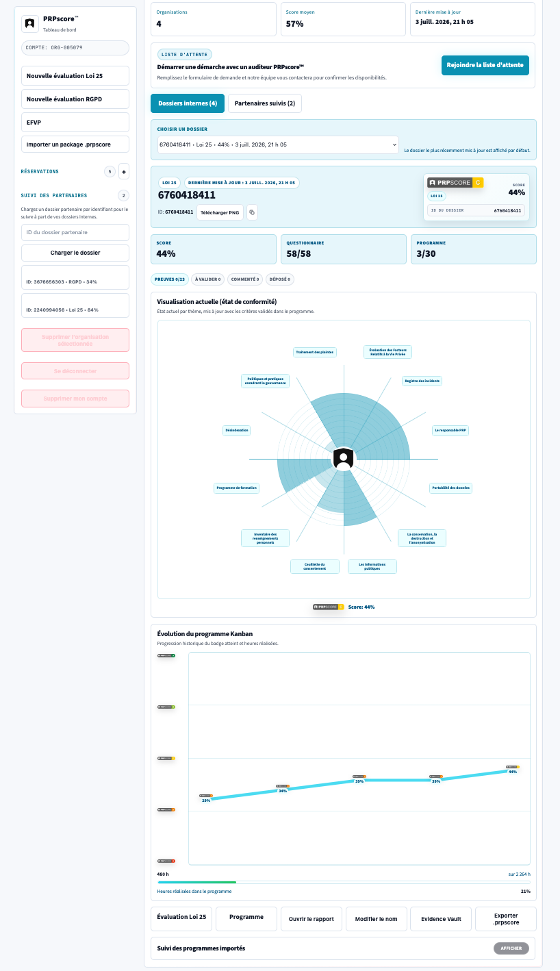This screenshot has width=560, height=971.
Task: Focus the ID du dossier partenaire field
Action: (x=75, y=232)
